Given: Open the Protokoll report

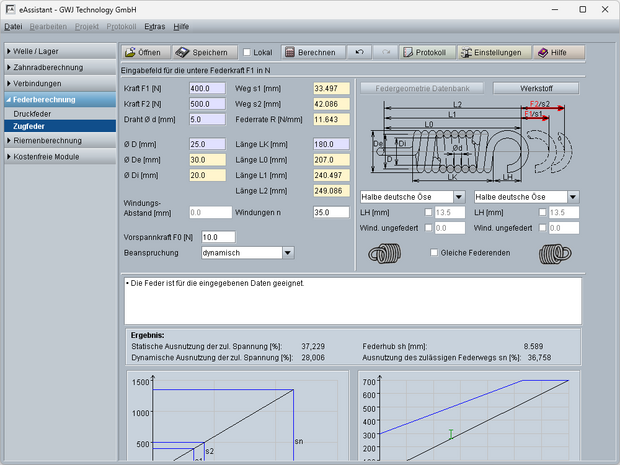Looking at the screenshot, I should point(424,52).
